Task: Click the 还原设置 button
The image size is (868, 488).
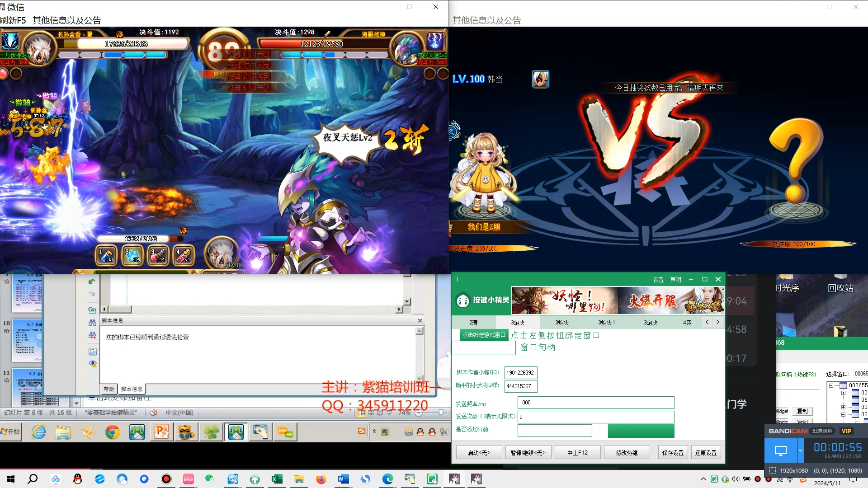Action: pos(706,452)
